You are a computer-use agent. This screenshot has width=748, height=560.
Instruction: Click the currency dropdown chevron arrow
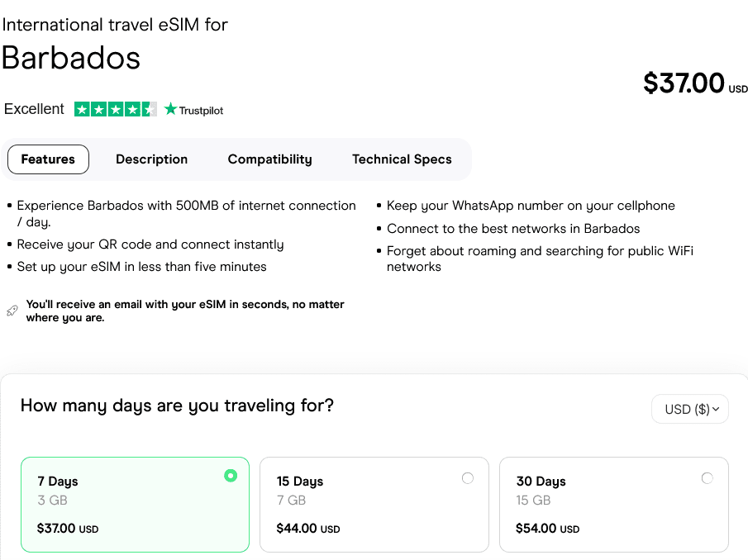(x=716, y=409)
